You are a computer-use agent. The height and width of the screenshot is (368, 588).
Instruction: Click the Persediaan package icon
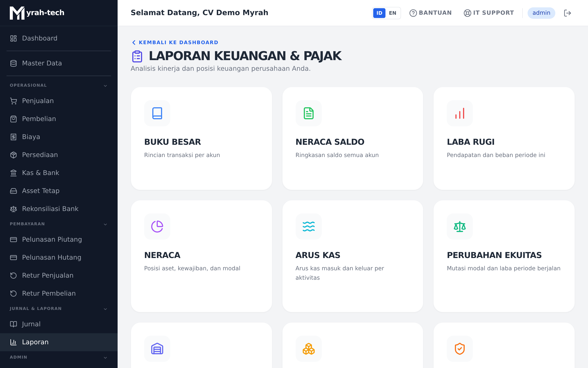pos(13,155)
